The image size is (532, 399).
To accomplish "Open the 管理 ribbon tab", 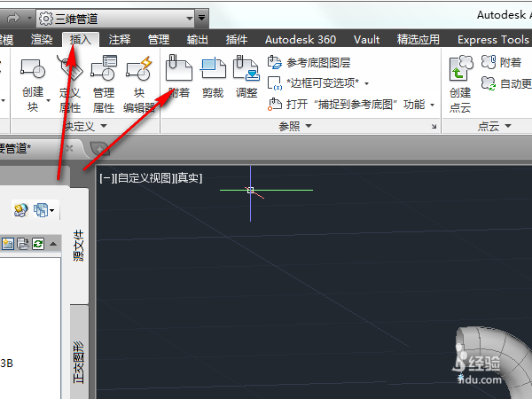I will pos(159,39).
